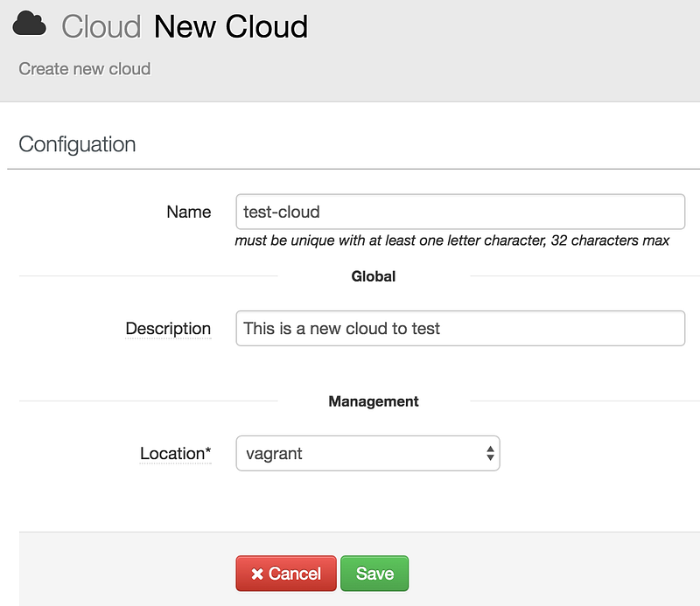Click the Name field containing test-cloud
Screen dimensions: 700x606
[x=459, y=212]
